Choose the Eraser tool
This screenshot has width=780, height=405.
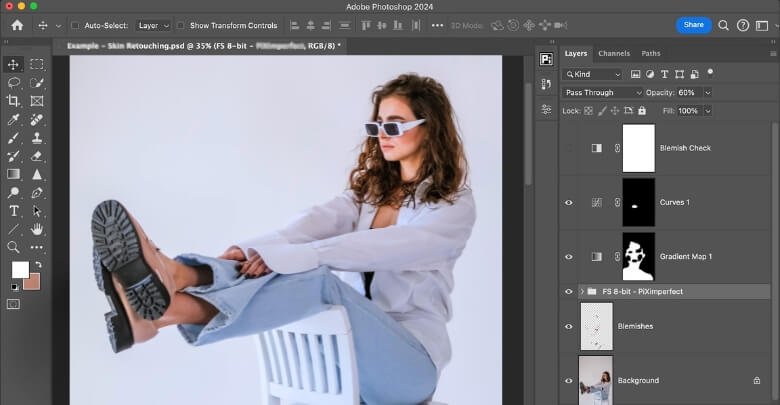click(x=36, y=156)
